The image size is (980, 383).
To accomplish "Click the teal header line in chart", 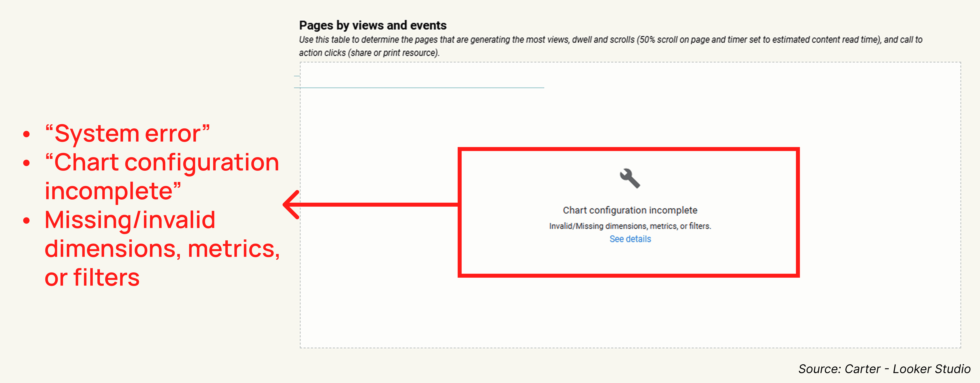I will pyautogui.click(x=418, y=88).
